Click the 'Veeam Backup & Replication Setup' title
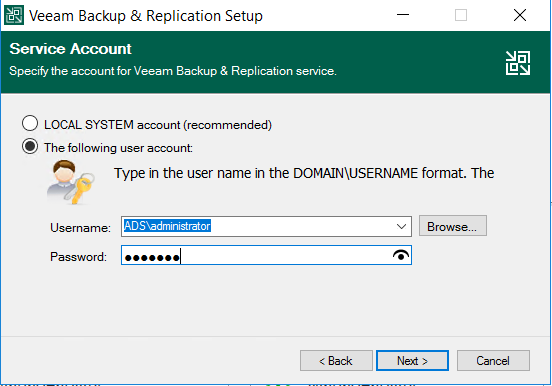 146,16
